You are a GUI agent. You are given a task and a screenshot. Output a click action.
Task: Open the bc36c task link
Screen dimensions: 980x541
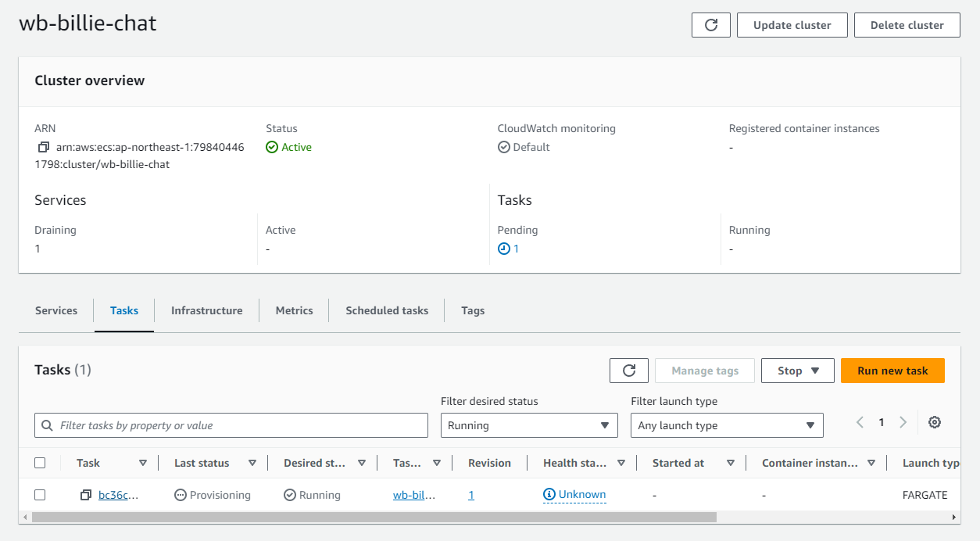tap(119, 495)
